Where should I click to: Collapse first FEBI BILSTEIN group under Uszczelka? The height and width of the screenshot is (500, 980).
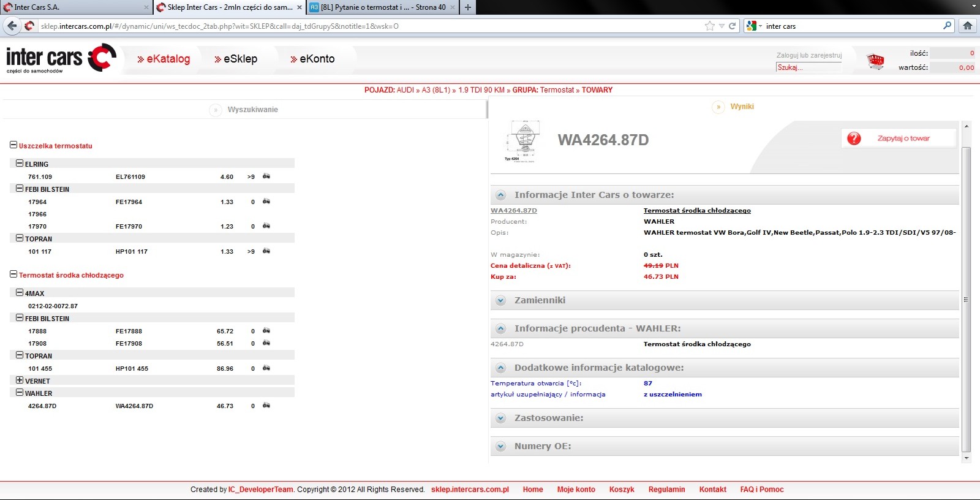pos(20,189)
